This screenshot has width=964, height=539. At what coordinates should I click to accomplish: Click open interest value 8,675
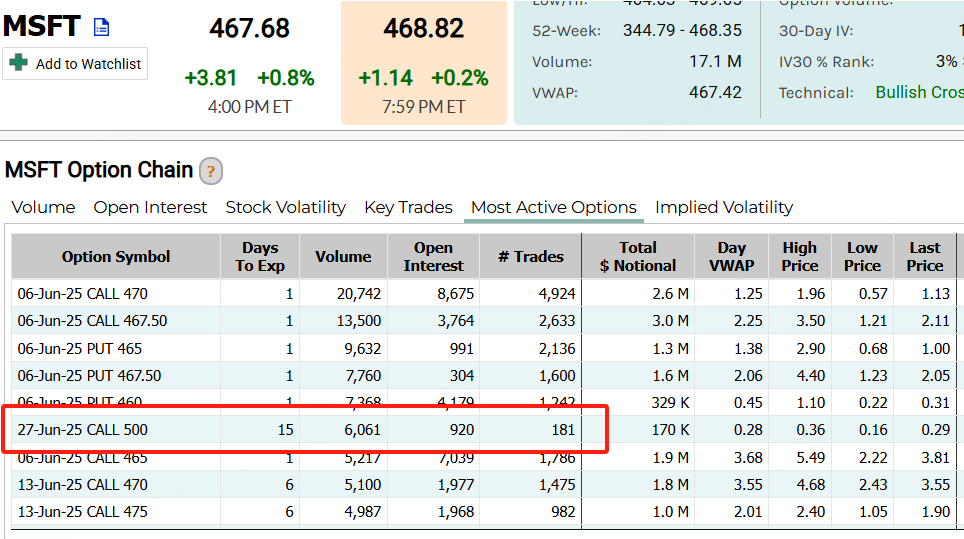[456, 294]
